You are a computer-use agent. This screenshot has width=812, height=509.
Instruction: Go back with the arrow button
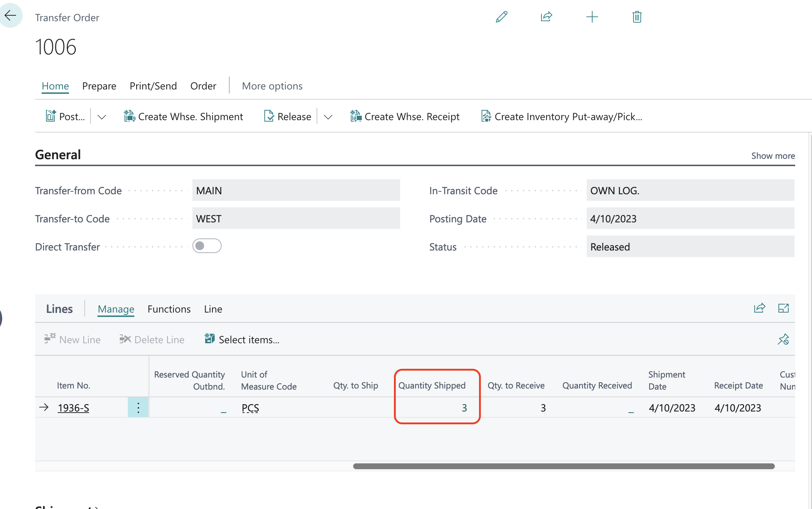(x=11, y=15)
